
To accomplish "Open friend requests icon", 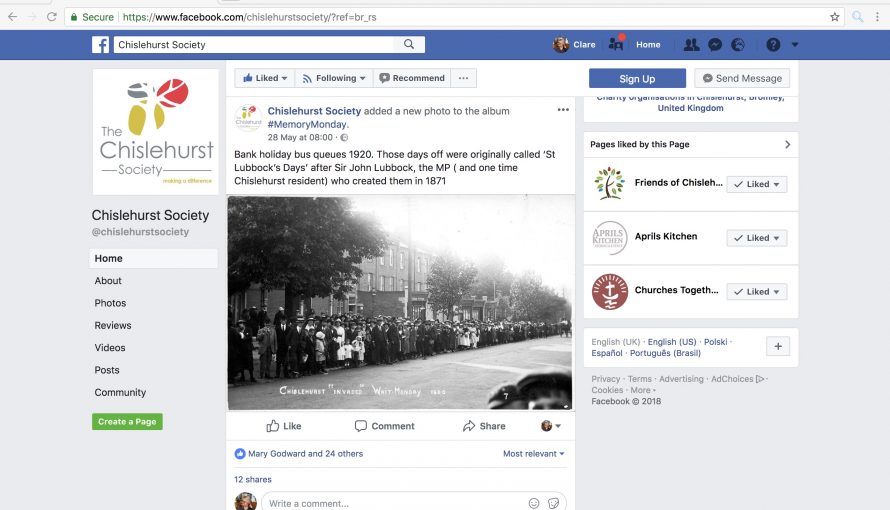I will (x=691, y=45).
